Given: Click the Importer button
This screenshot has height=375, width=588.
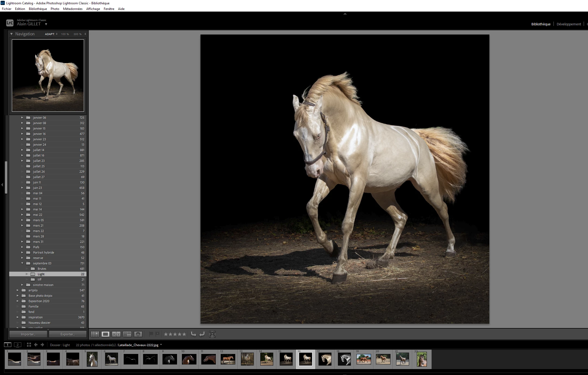Looking at the screenshot, I should coord(28,334).
